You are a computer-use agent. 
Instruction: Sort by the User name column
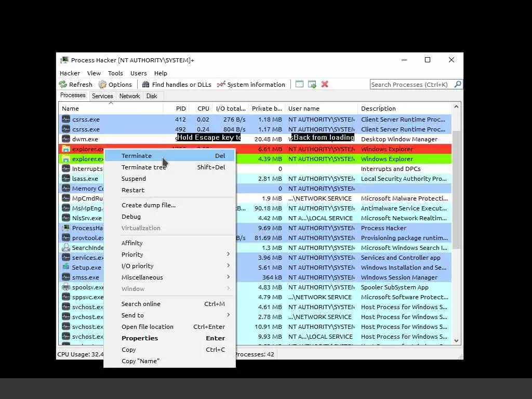coord(321,109)
